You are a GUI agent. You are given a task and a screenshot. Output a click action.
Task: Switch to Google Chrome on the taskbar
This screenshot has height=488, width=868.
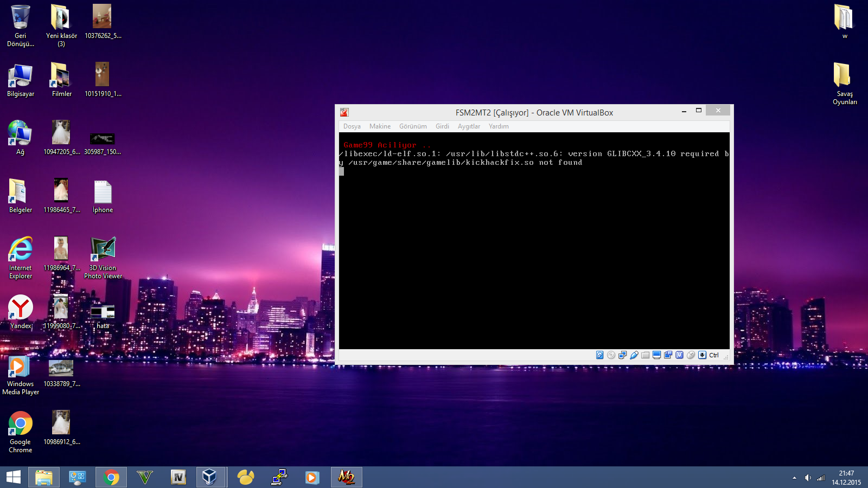(111, 477)
